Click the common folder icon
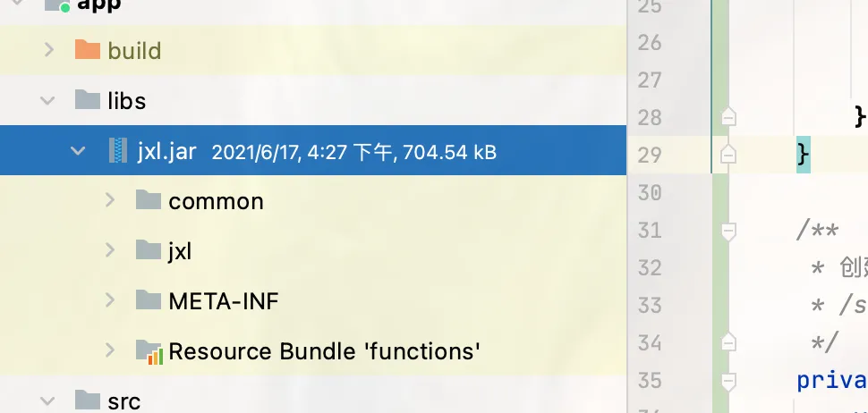 (149, 200)
